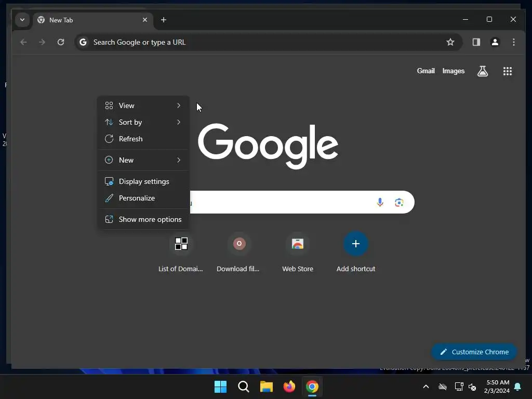
Task: Select Show more options
Action: (143, 220)
